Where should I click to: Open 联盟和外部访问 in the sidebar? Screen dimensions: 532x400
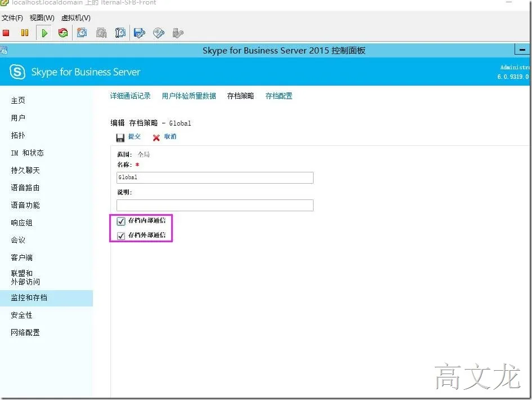tap(25, 277)
